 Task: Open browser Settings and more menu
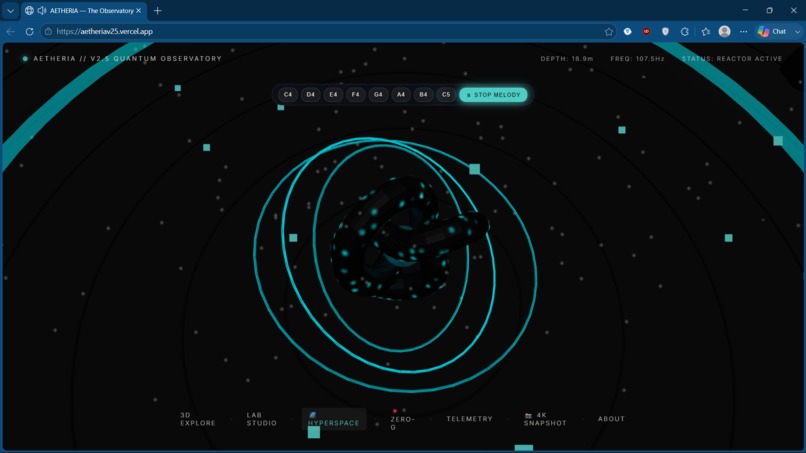[743, 31]
